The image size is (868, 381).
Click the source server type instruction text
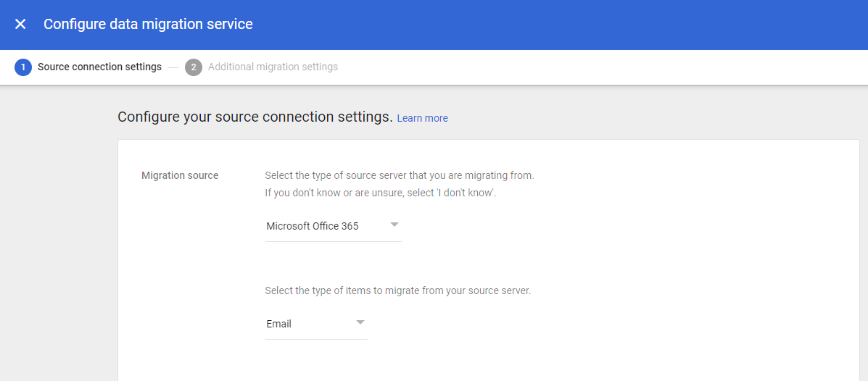(400, 176)
